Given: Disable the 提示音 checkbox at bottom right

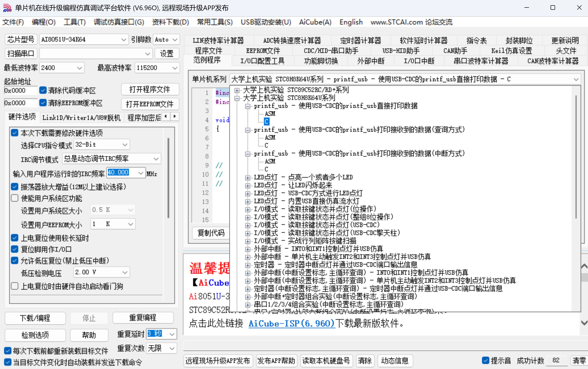Looking at the screenshot, I should pos(486,360).
